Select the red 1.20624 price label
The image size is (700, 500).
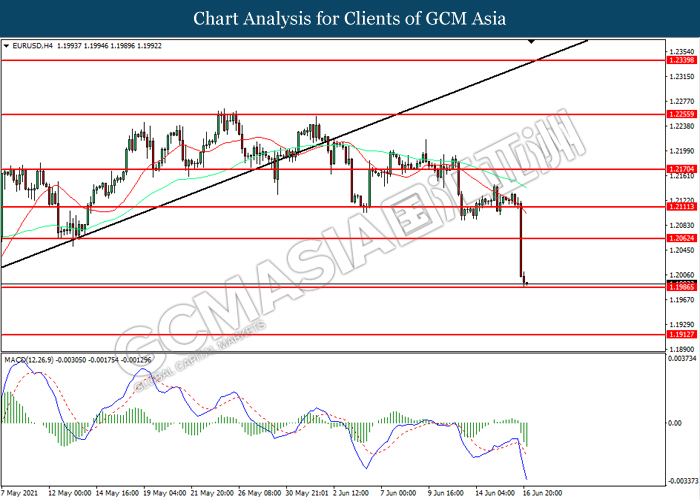[681, 238]
